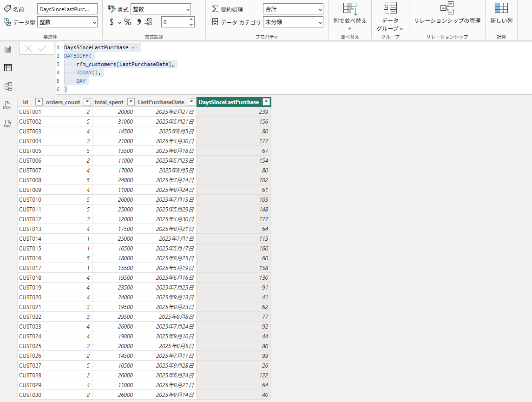Open the Model view icon in sidebar

(x=8, y=86)
